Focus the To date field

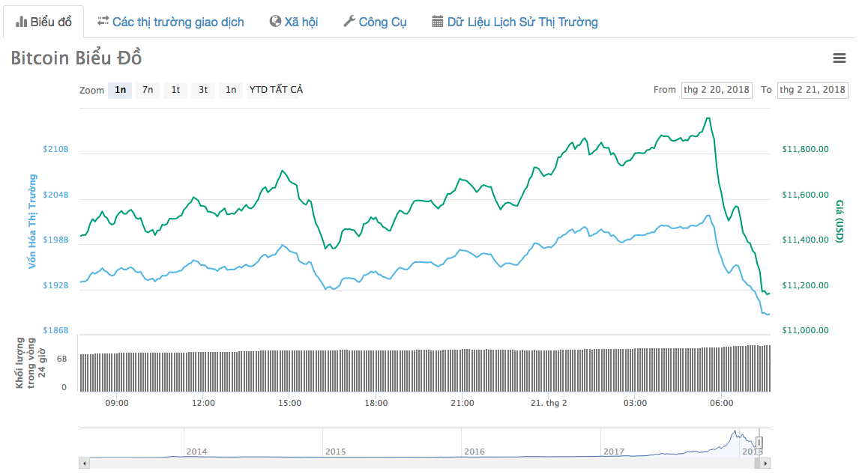click(813, 90)
